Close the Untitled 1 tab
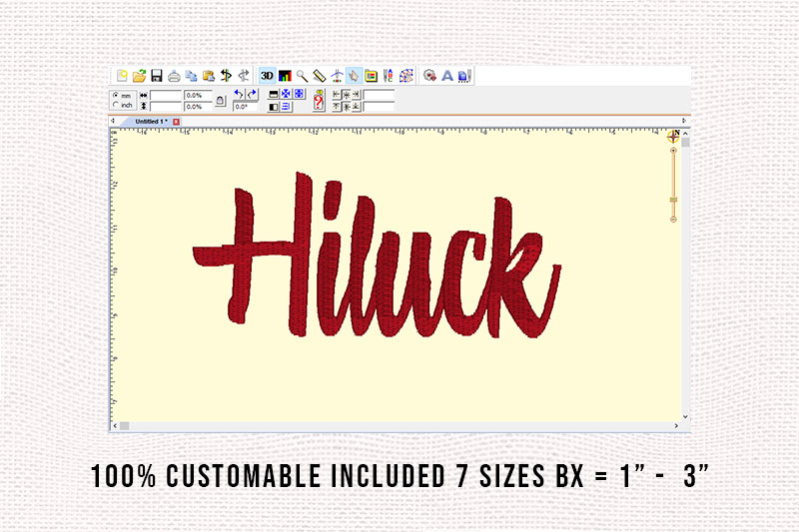The height and width of the screenshot is (532, 799). [x=177, y=122]
